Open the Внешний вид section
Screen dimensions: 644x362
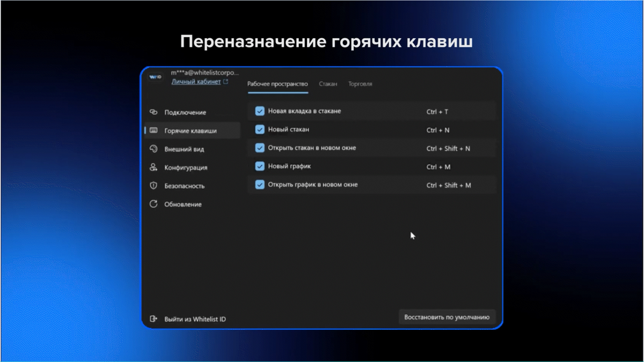click(192, 149)
